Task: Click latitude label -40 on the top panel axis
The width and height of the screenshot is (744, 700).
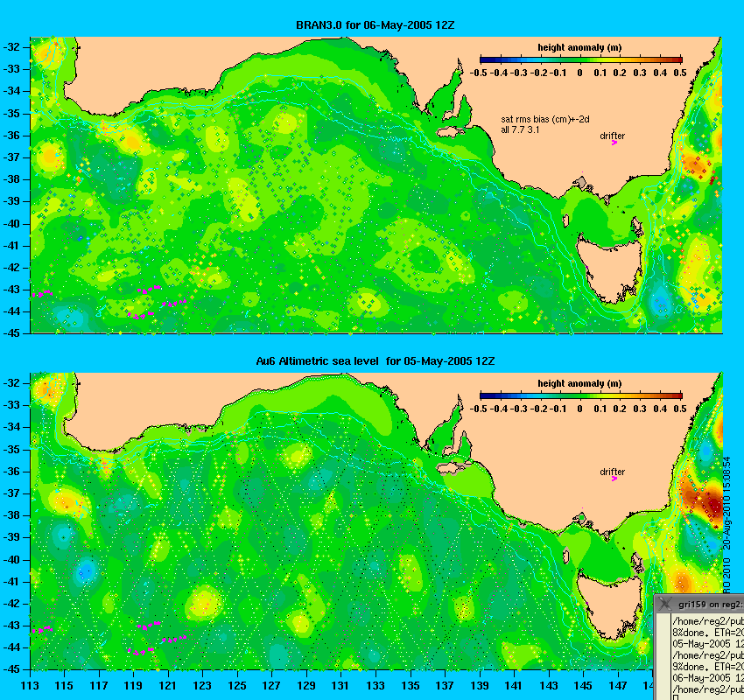Action: point(12,224)
